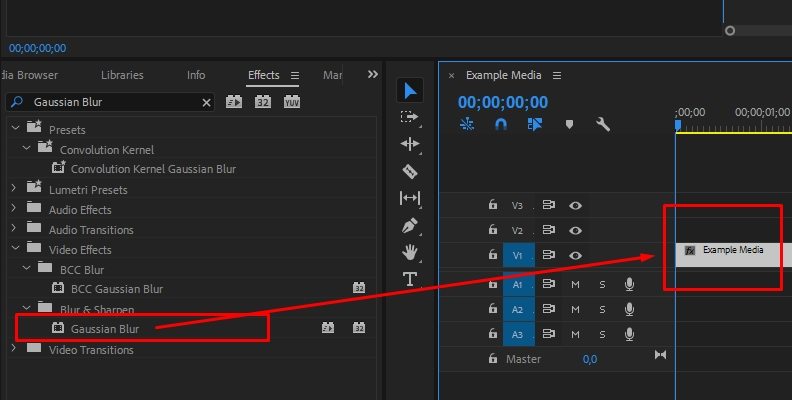Image resolution: width=792 pixels, height=400 pixels.
Task: Expand the Audio Effects folder
Action: [14, 208]
